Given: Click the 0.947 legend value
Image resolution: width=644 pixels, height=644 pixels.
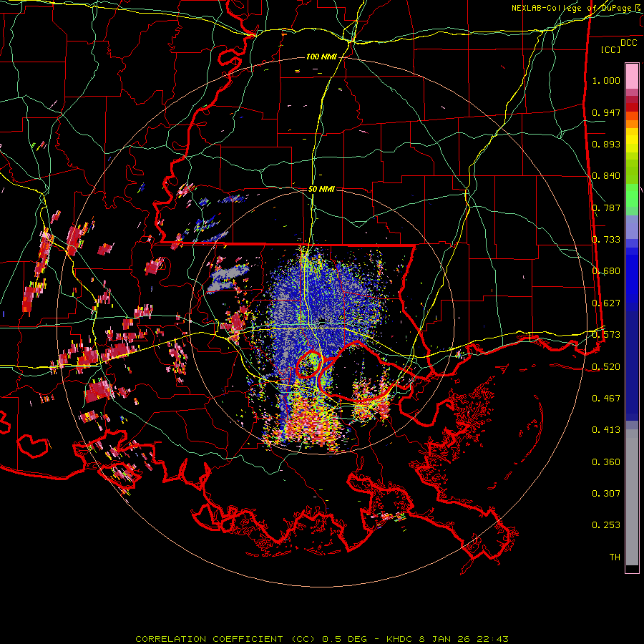Looking at the screenshot, I should [x=606, y=112].
